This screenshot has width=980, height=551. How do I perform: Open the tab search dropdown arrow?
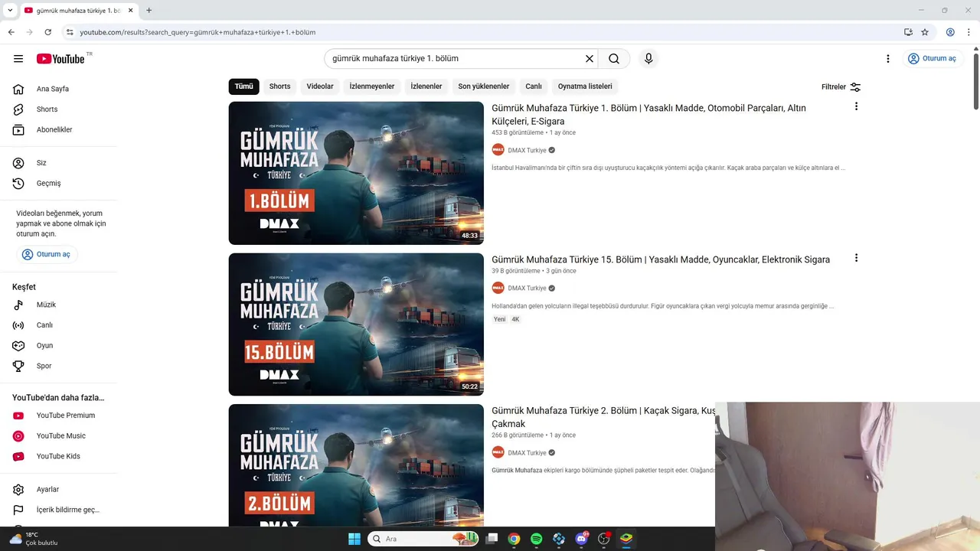pyautogui.click(x=10, y=11)
